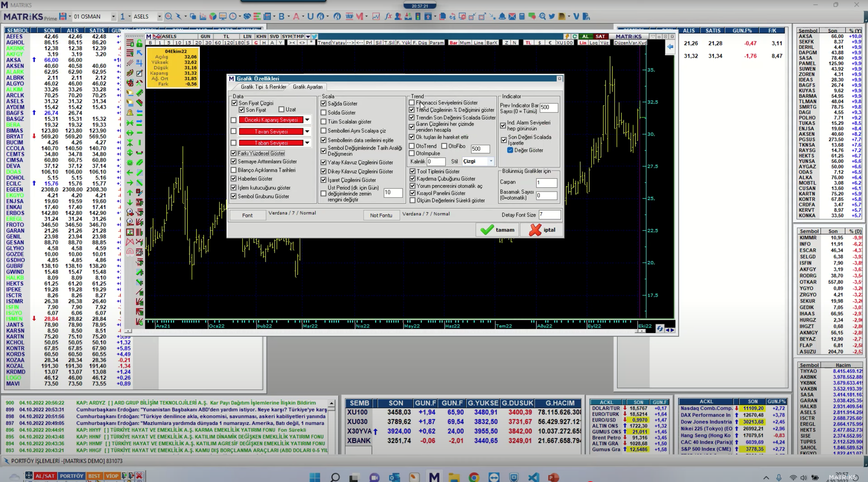Click the magnifier search icon beside ASELS combo
868x482 pixels.
(168, 16)
